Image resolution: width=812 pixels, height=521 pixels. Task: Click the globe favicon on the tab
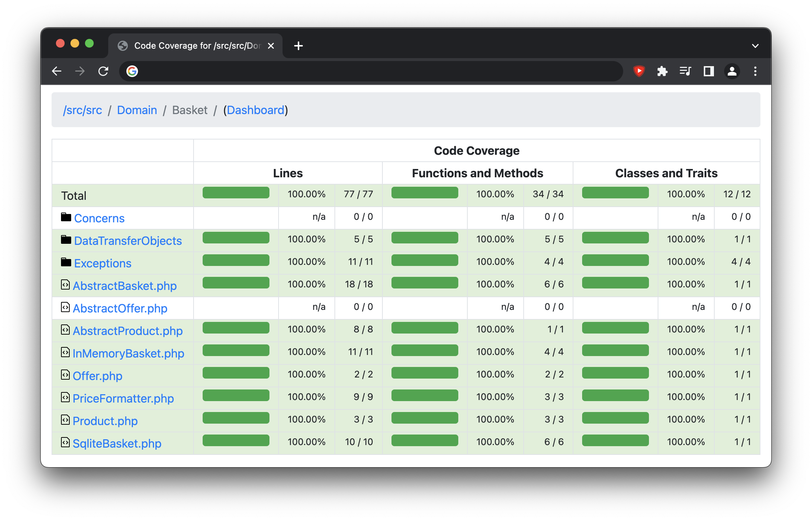click(x=123, y=46)
